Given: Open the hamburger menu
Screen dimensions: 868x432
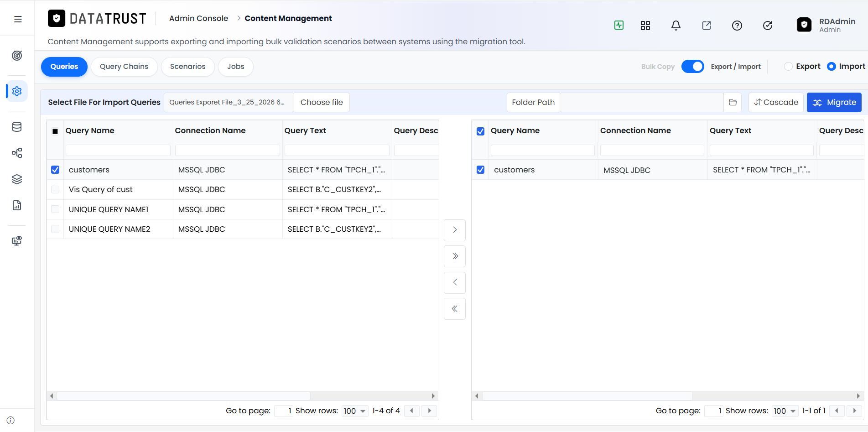Looking at the screenshot, I should (x=18, y=19).
